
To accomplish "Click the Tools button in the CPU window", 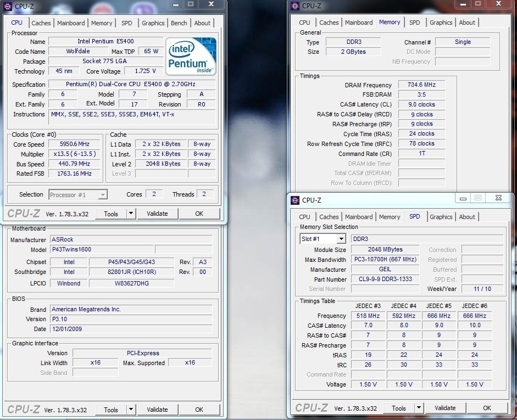I will (111, 214).
